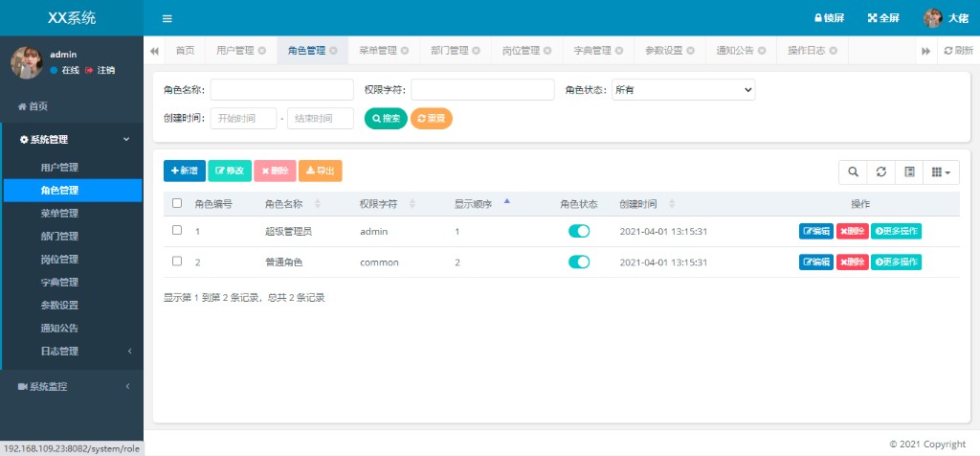Toggle status switch for 普通角色
The height and width of the screenshot is (456, 980).
pyautogui.click(x=579, y=262)
